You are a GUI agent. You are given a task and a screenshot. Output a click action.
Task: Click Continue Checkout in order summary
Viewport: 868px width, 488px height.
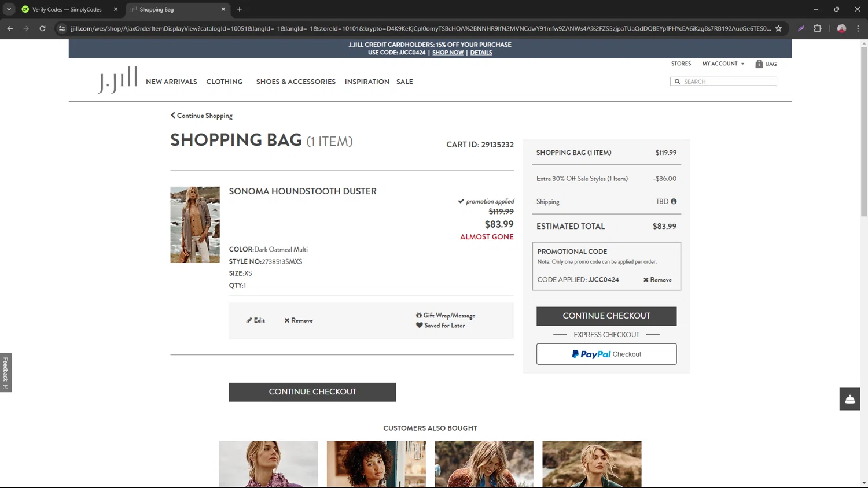606,316
